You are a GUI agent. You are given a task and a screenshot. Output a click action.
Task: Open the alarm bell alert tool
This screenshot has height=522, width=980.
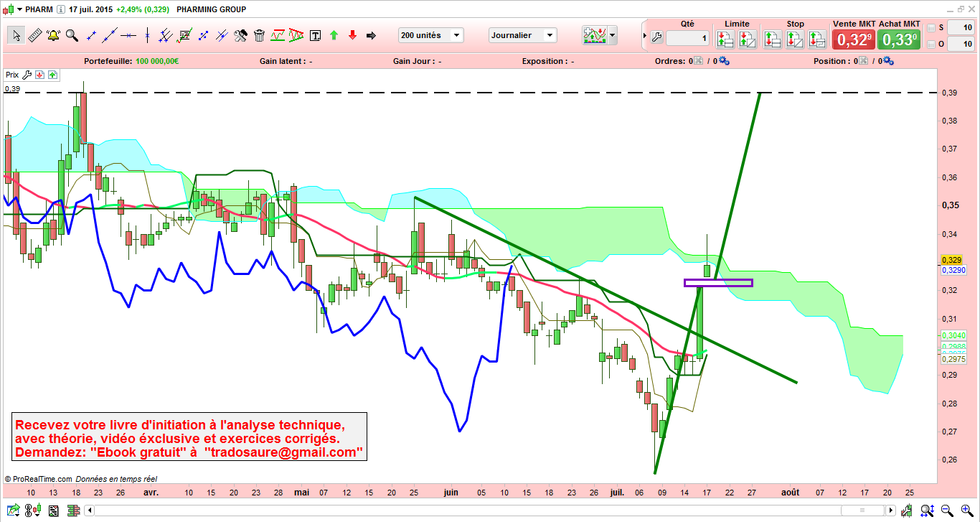(x=53, y=35)
